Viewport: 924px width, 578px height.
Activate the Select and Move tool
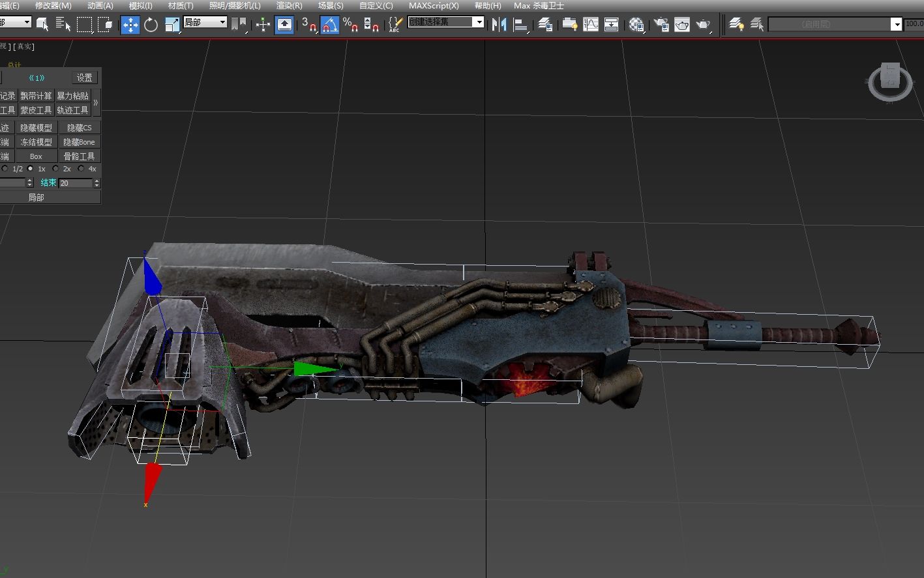tap(130, 25)
